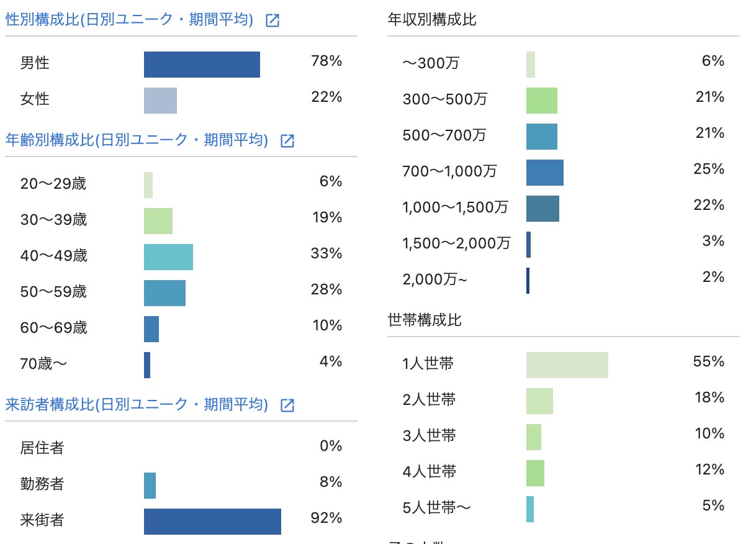Open external link icon beside 年齢別構成比 heading
This screenshot has width=756, height=544.
coord(287,141)
